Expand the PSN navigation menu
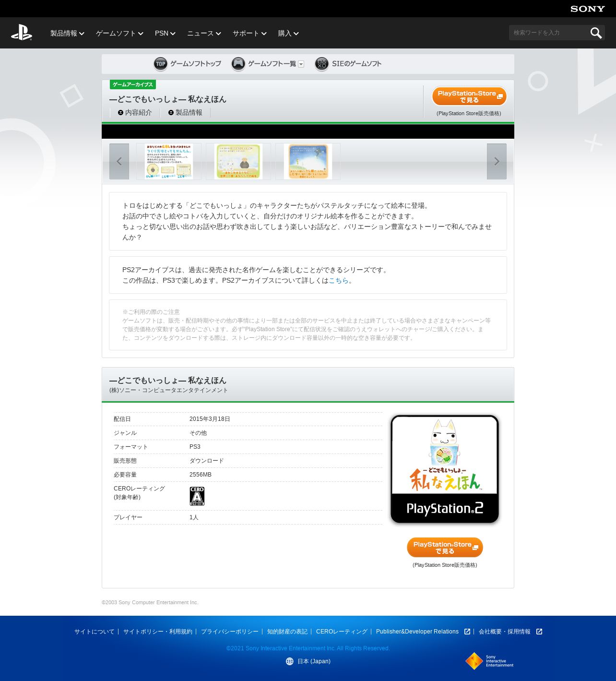The image size is (616, 681). tap(165, 33)
